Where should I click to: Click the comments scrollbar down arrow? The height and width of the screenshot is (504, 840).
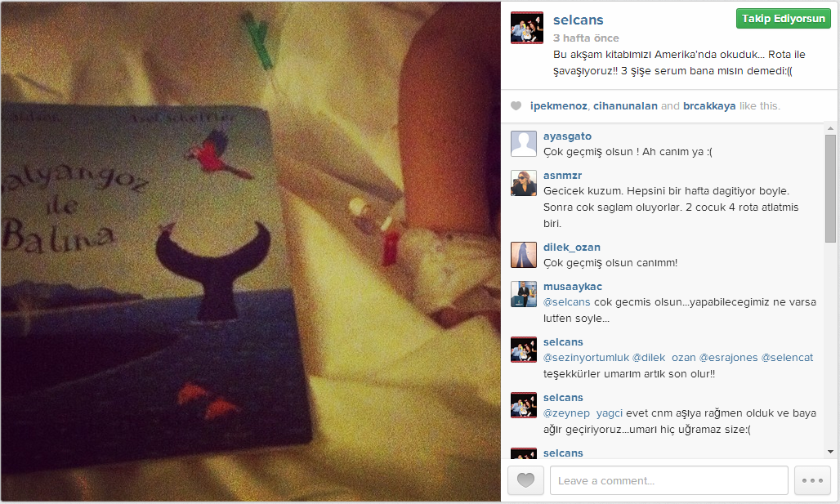pos(830,452)
